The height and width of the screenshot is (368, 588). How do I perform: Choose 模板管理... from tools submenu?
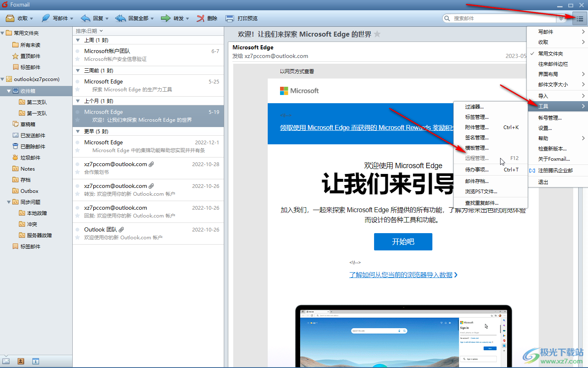[x=491, y=148]
